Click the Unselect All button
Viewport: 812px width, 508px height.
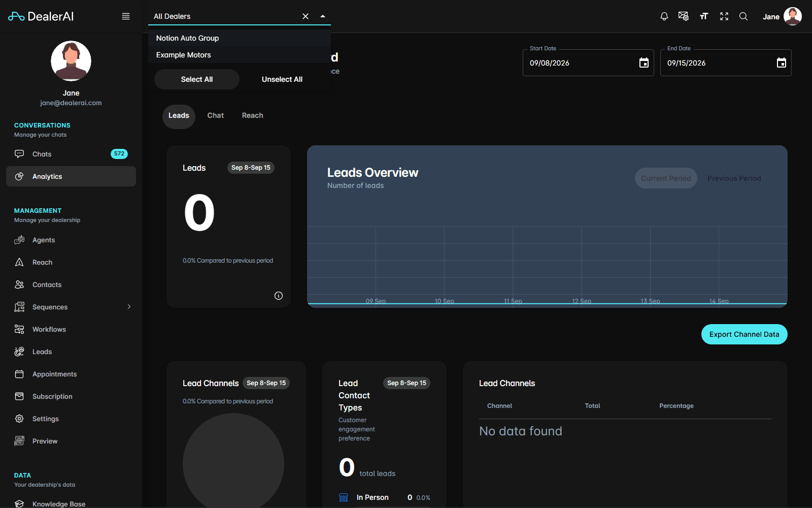click(282, 79)
